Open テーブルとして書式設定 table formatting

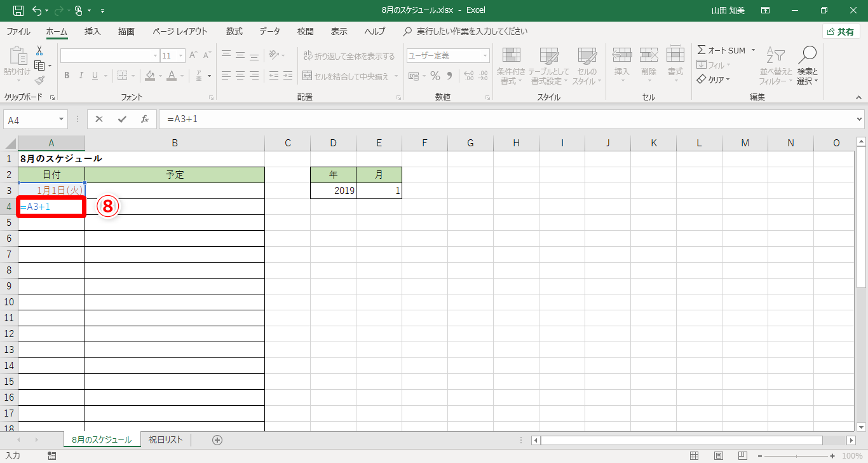(548, 66)
